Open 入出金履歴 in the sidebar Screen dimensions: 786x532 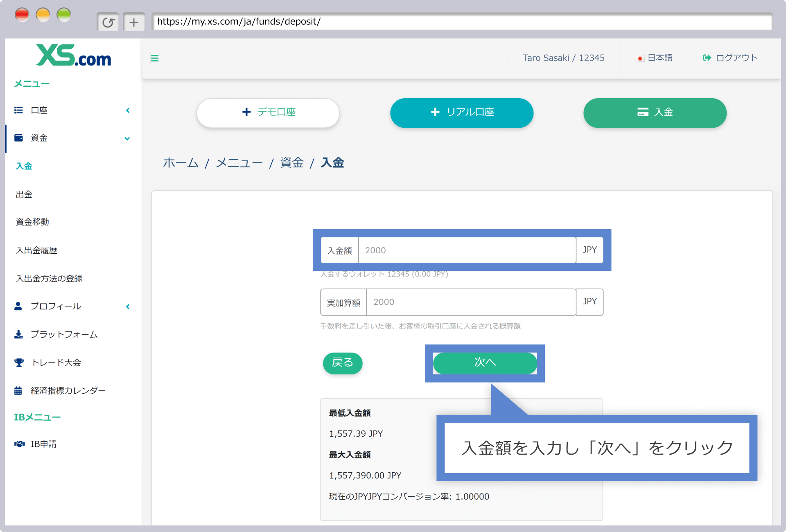click(37, 250)
